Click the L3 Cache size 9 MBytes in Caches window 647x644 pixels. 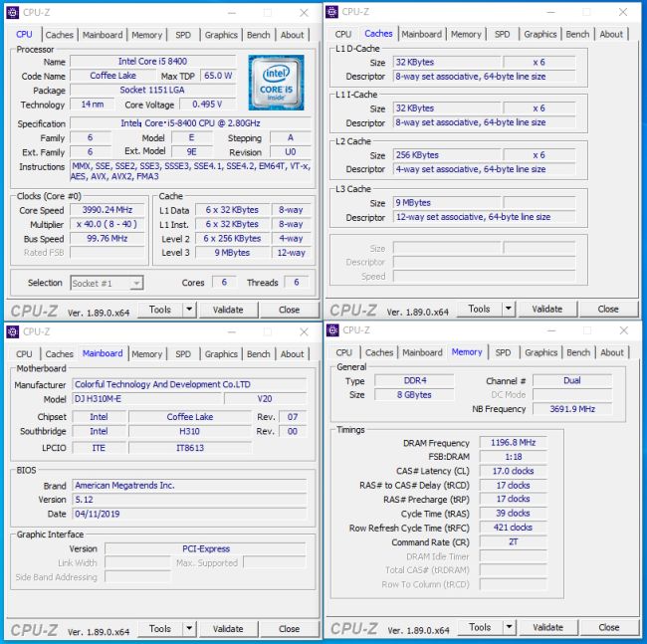(x=447, y=203)
